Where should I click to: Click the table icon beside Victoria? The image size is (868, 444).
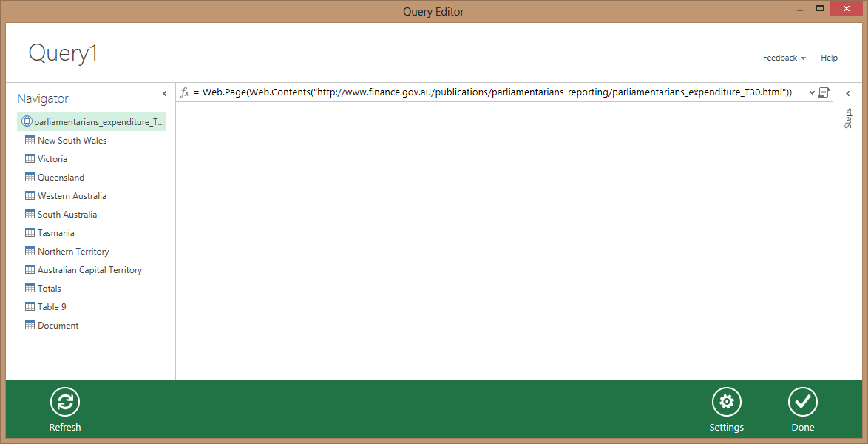[30, 159]
